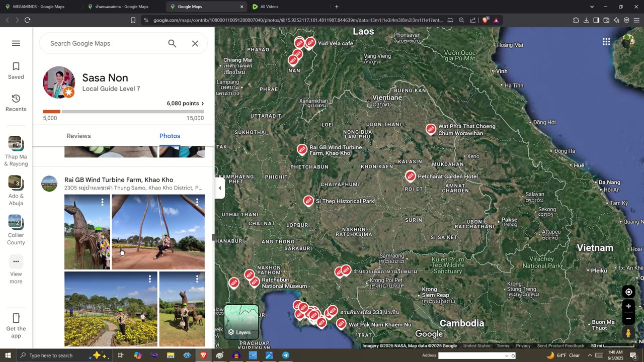Viewport: 644px width, 362px height.
Task: Open the Get the app option
Action: pyautogui.click(x=16, y=325)
